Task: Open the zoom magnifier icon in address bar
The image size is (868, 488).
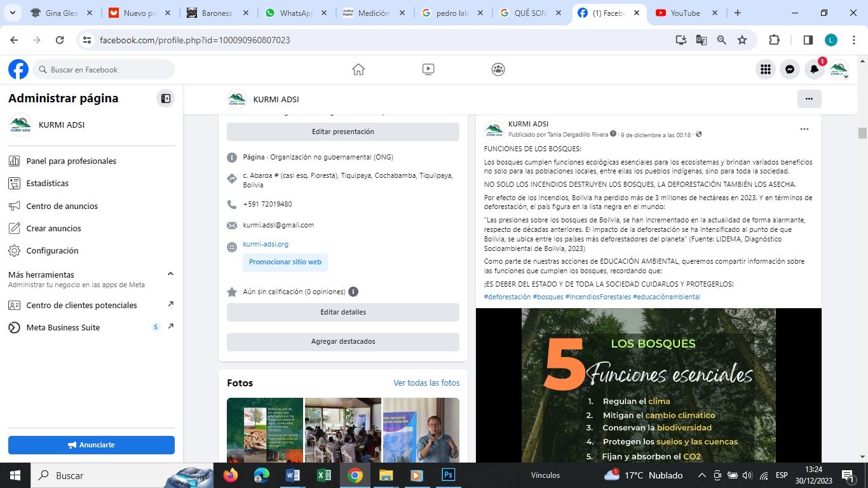Action: [722, 39]
